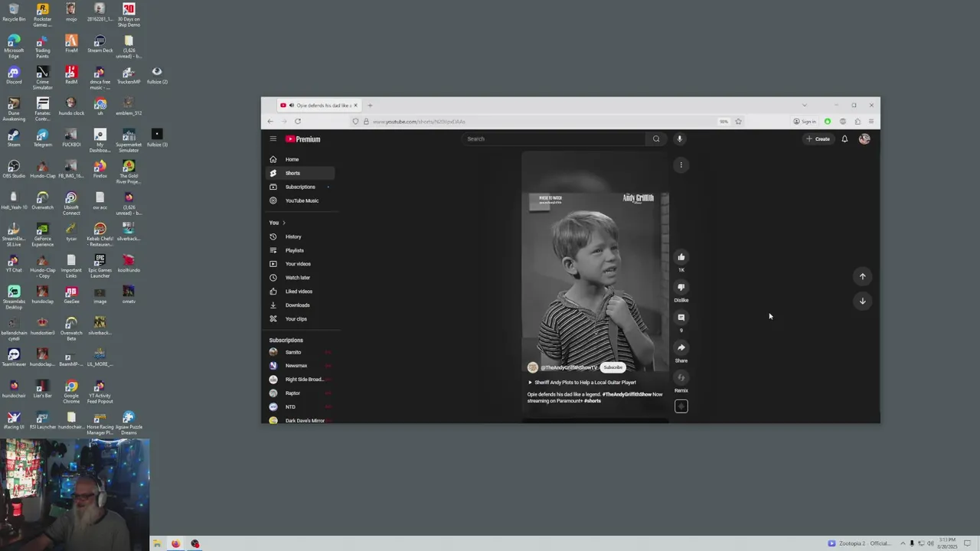Open YouTube notifications bell
Image resolution: width=980 pixels, height=551 pixels.
(844, 139)
